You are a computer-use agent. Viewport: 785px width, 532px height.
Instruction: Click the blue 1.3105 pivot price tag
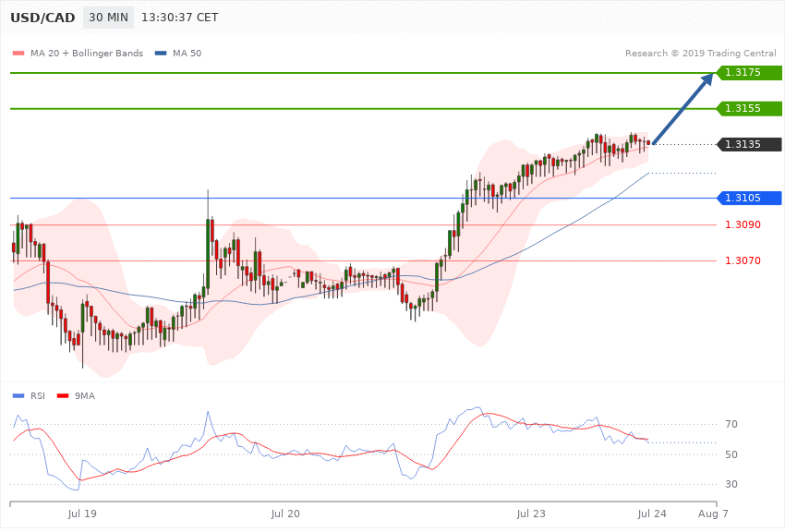750,199
